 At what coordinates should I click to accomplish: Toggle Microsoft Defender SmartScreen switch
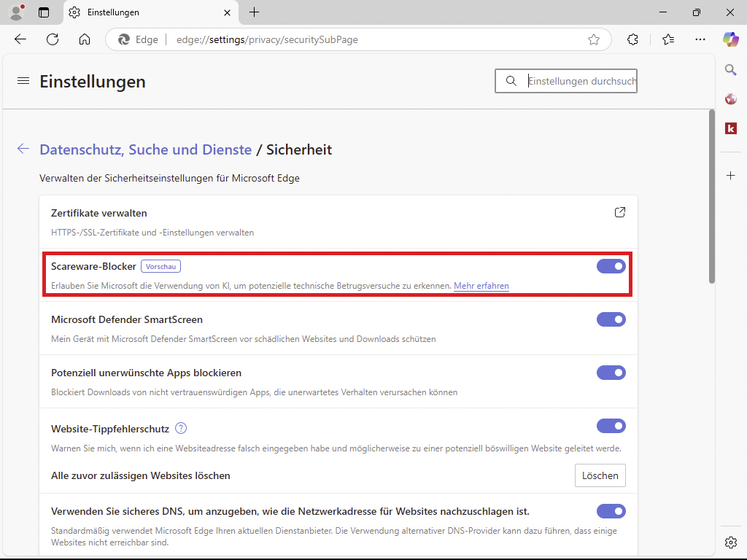coord(611,319)
